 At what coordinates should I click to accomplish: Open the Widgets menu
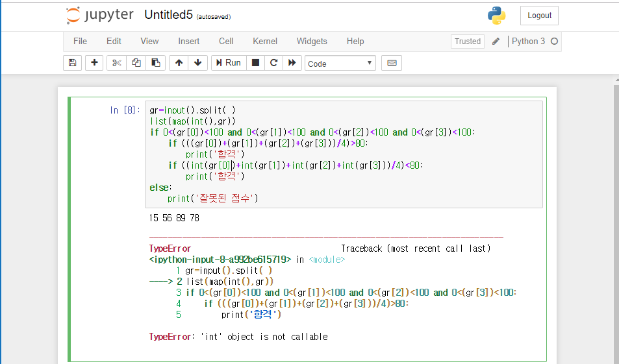click(x=312, y=41)
